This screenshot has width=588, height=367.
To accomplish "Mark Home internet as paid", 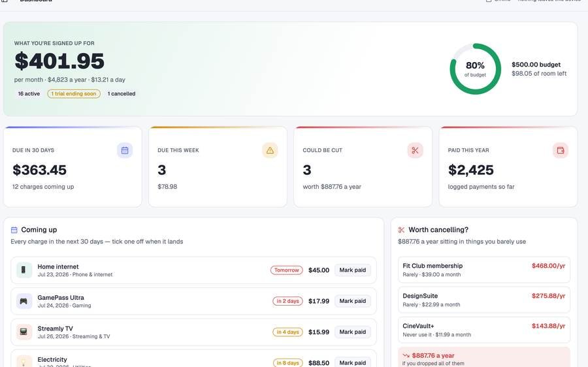I will (353, 270).
